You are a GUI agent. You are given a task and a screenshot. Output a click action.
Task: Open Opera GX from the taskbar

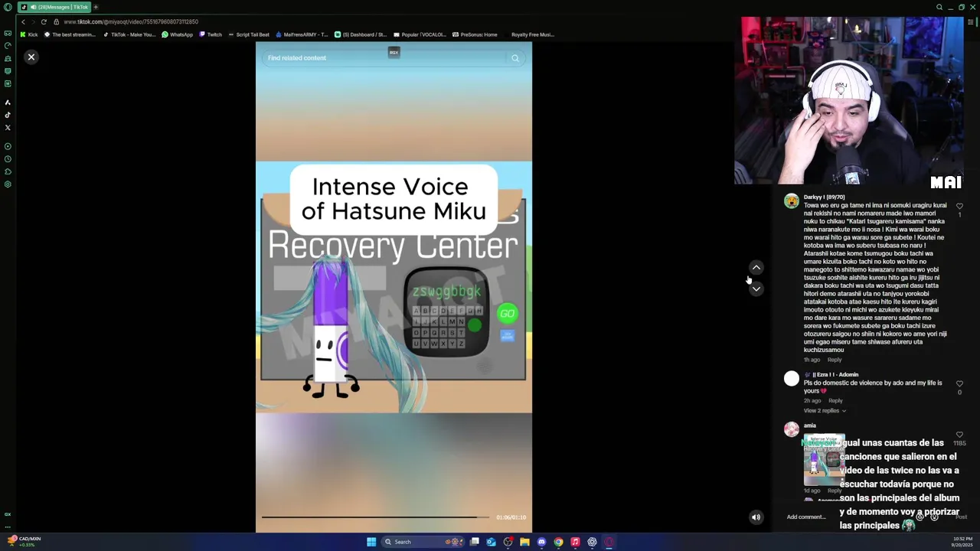609,542
